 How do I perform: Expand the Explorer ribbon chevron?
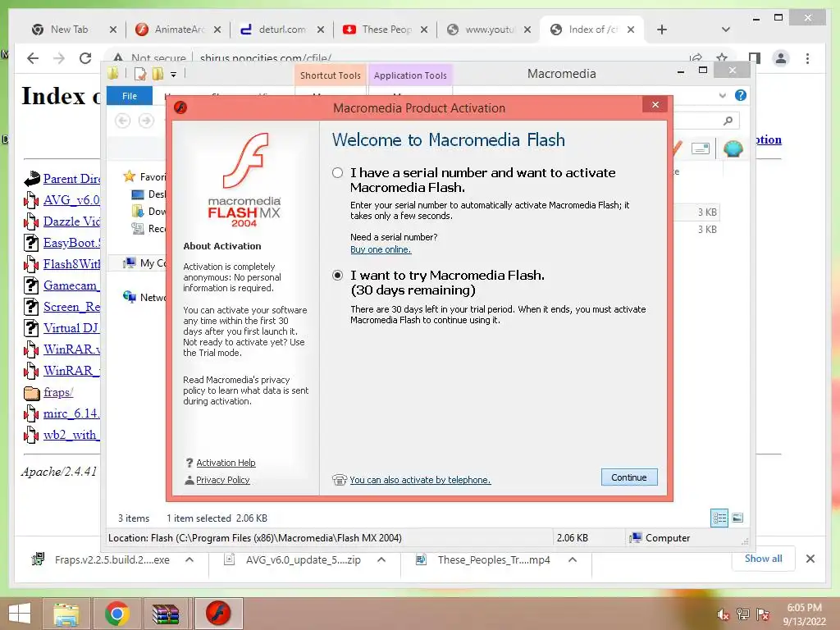722,95
